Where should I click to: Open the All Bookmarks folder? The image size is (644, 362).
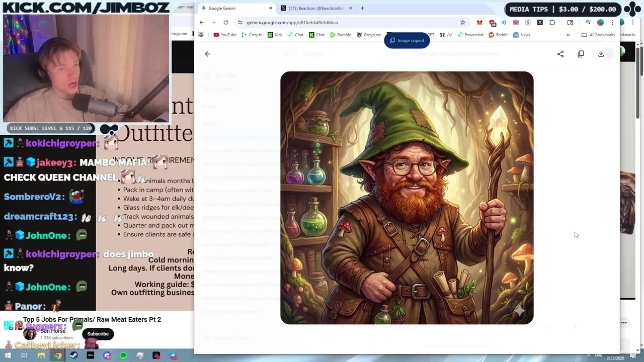click(598, 35)
